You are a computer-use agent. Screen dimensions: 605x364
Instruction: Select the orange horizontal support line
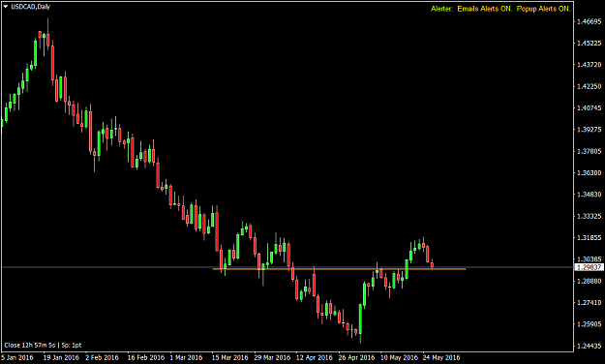(339, 269)
